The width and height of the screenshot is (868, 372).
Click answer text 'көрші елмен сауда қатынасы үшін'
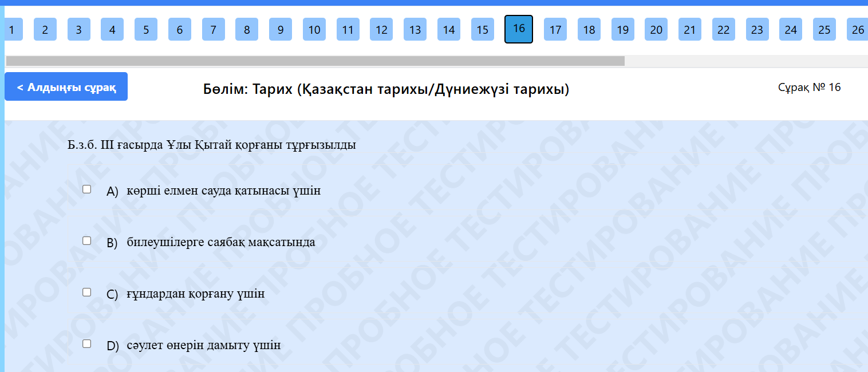tap(224, 191)
